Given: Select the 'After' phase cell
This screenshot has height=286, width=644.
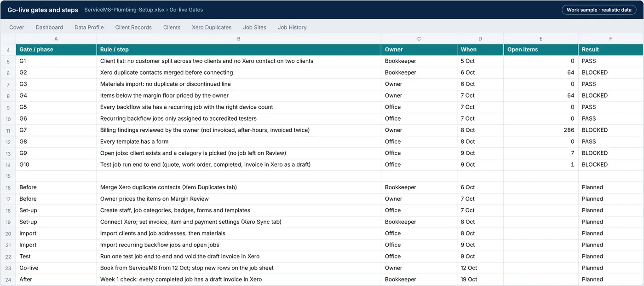Looking at the screenshot, I should tap(56, 280).
